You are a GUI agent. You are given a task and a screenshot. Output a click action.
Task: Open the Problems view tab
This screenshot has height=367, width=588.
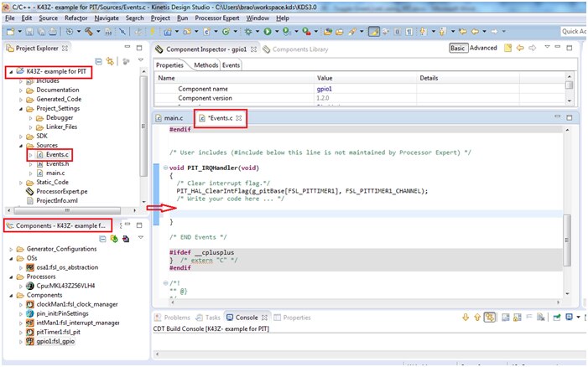click(176, 318)
